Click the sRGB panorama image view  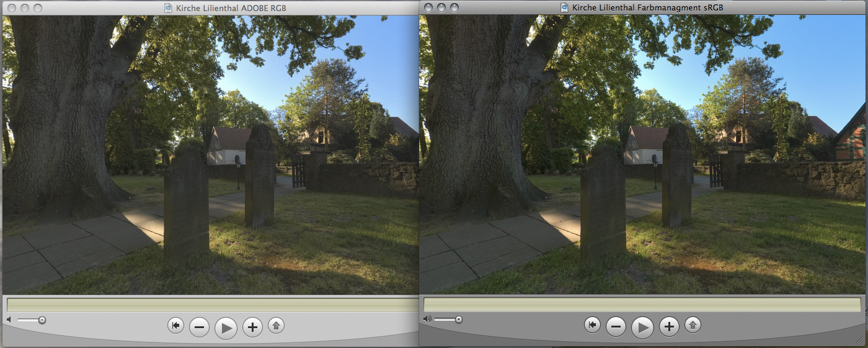(x=642, y=155)
